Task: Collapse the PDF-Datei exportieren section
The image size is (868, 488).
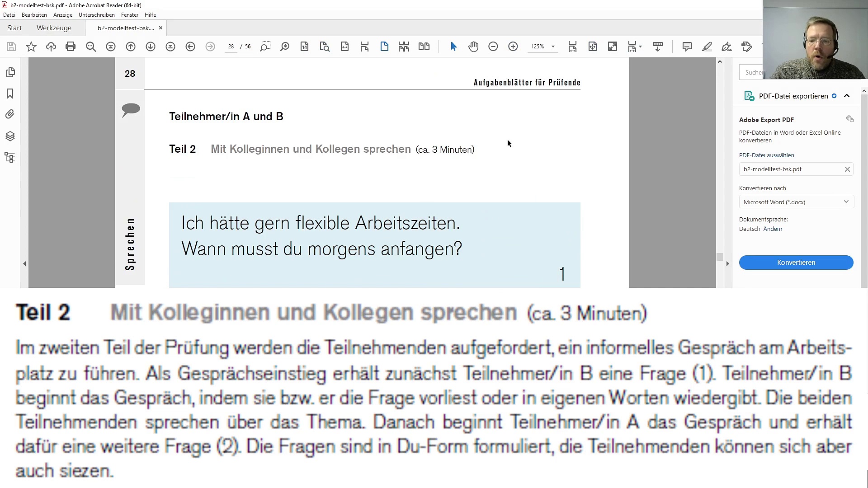Action: click(847, 96)
